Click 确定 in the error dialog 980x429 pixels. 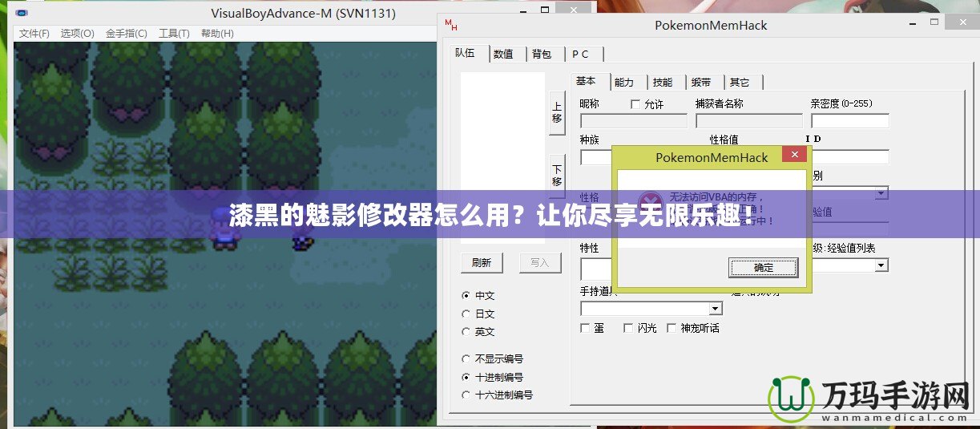[764, 267]
